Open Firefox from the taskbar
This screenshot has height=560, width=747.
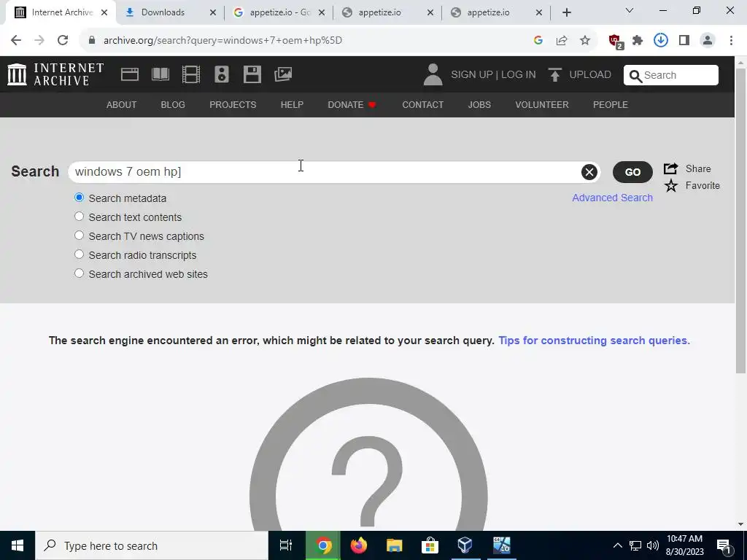[359, 545]
